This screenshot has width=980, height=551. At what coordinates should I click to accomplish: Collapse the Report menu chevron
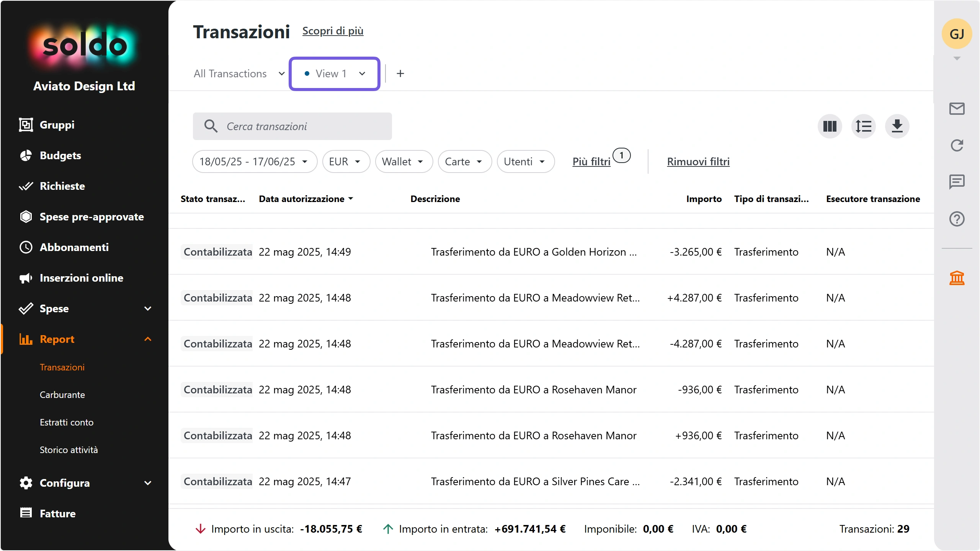click(148, 339)
